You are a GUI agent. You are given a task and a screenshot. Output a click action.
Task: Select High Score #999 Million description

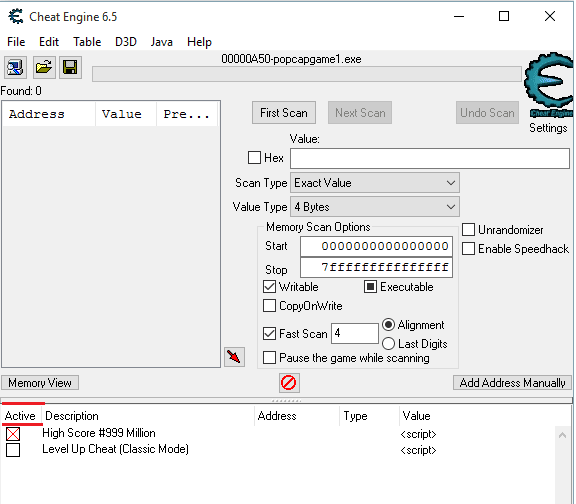[x=99, y=433]
